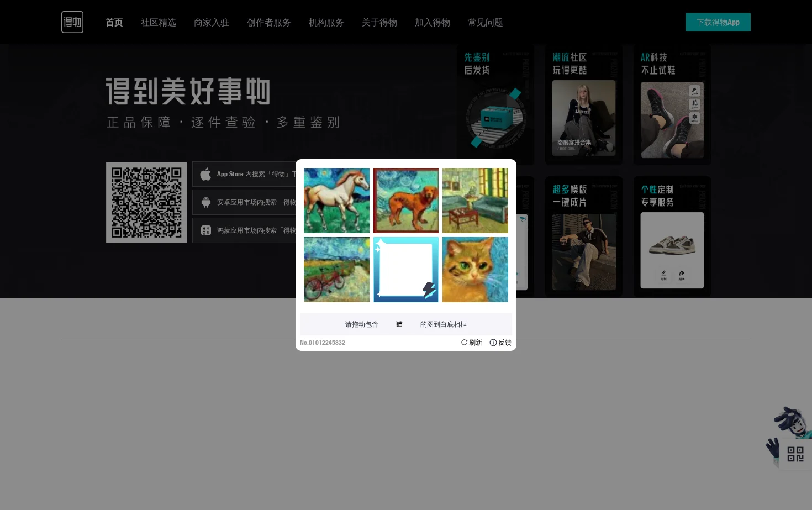Open the 常见问题 page

[486, 23]
